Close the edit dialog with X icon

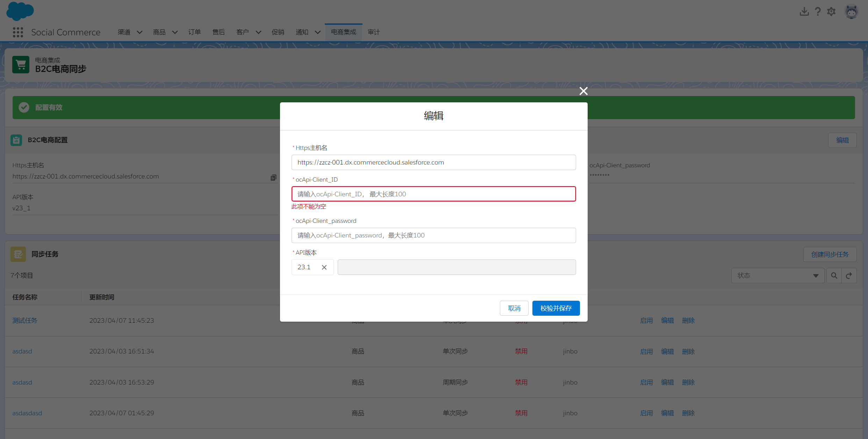pos(583,91)
